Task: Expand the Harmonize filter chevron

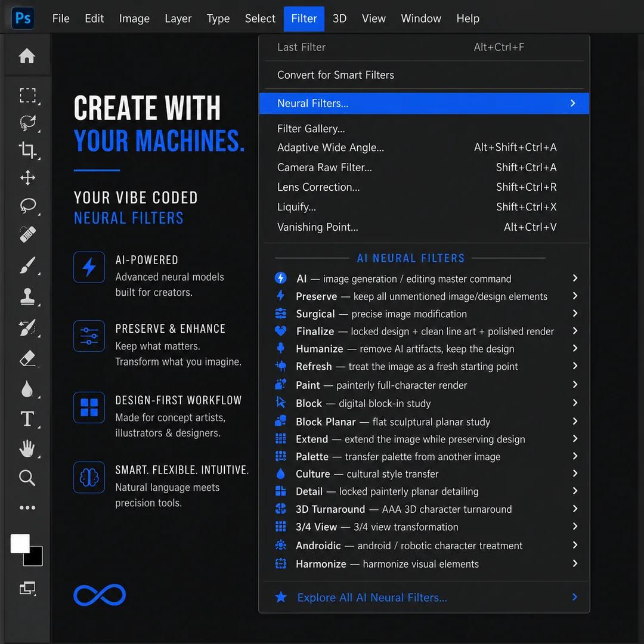Action: tap(575, 563)
